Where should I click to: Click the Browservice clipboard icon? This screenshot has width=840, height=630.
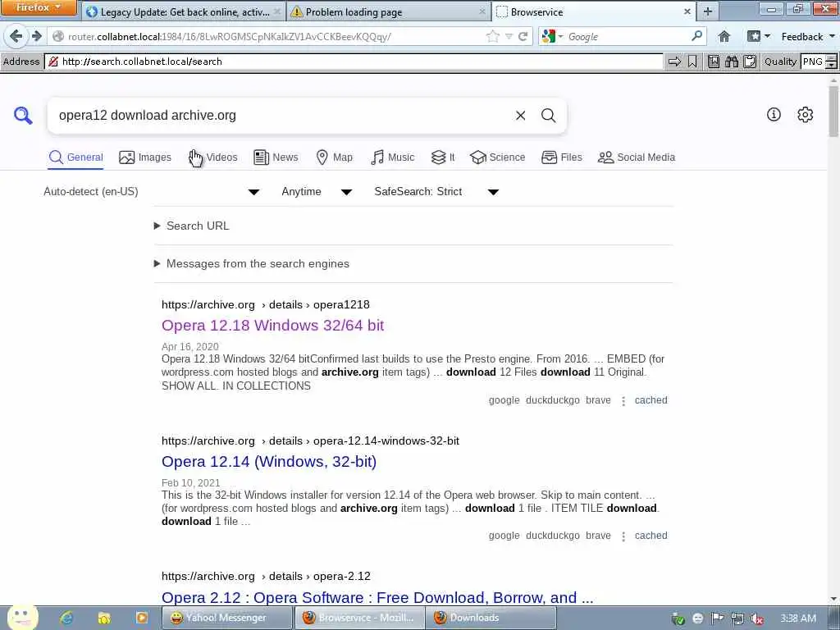tap(750, 62)
